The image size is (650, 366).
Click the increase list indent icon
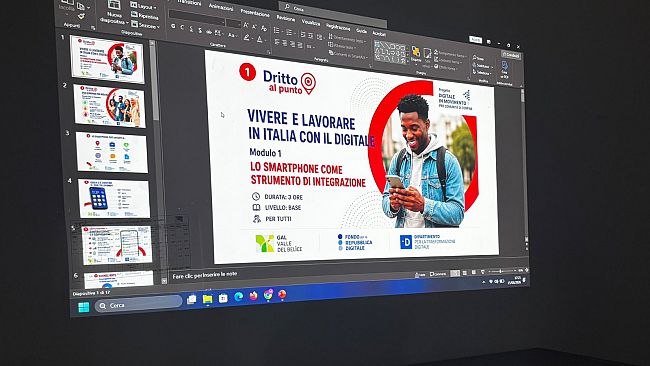coord(311,35)
